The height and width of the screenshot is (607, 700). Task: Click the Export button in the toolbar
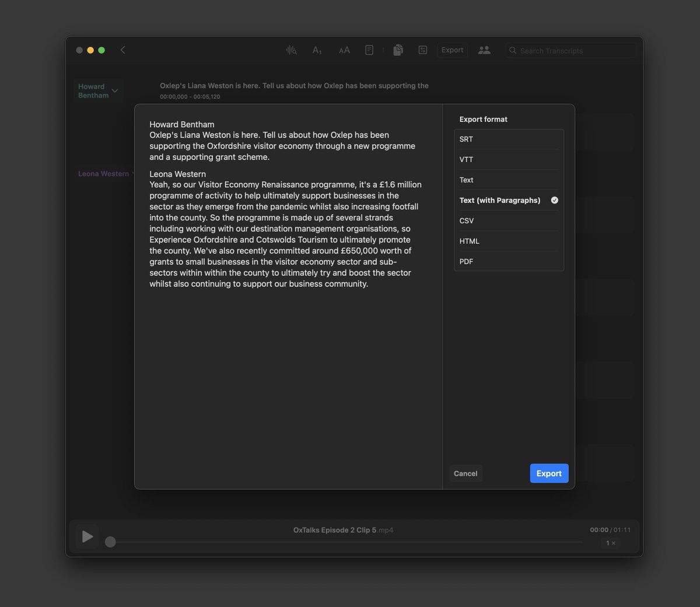tap(452, 50)
